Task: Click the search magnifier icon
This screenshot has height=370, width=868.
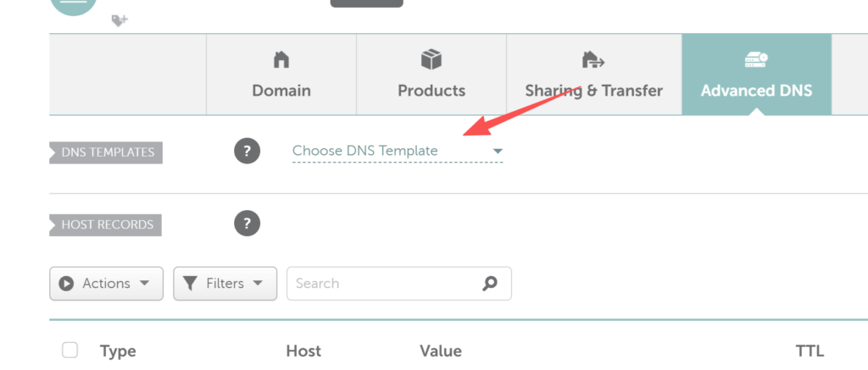Action: [x=489, y=283]
